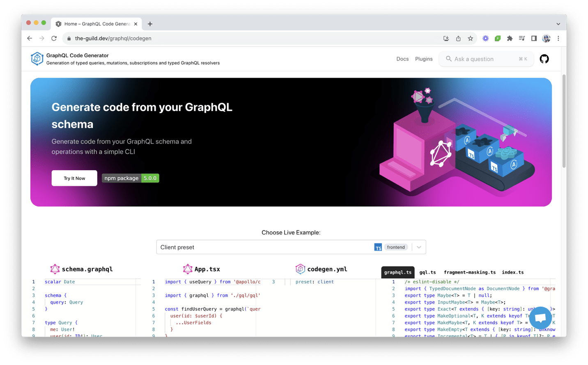Click the codegen.yml file title
The height and width of the screenshot is (365, 588).
(327, 269)
